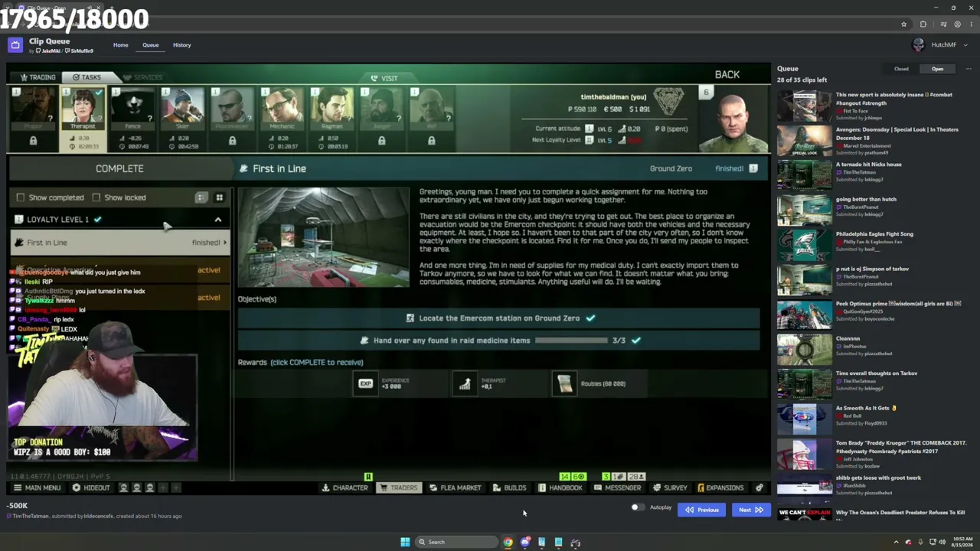Open the Expansions menu item

click(x=720, y=487)
